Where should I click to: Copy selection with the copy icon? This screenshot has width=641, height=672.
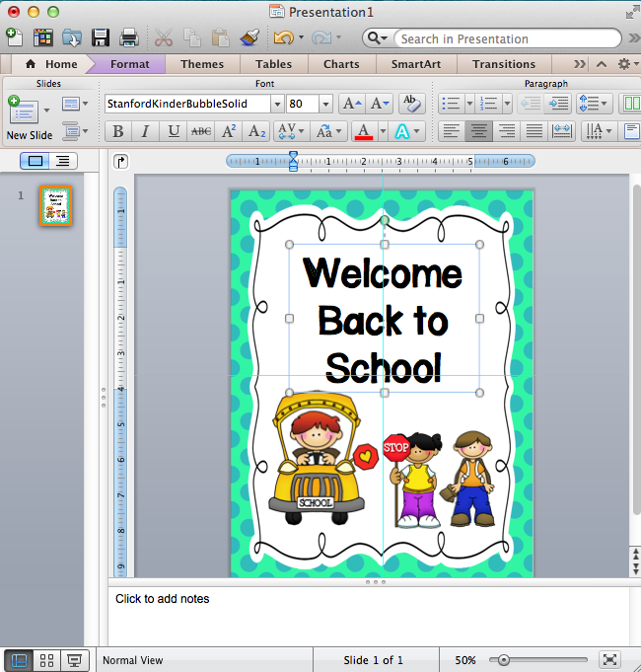[x=192, y=37]
